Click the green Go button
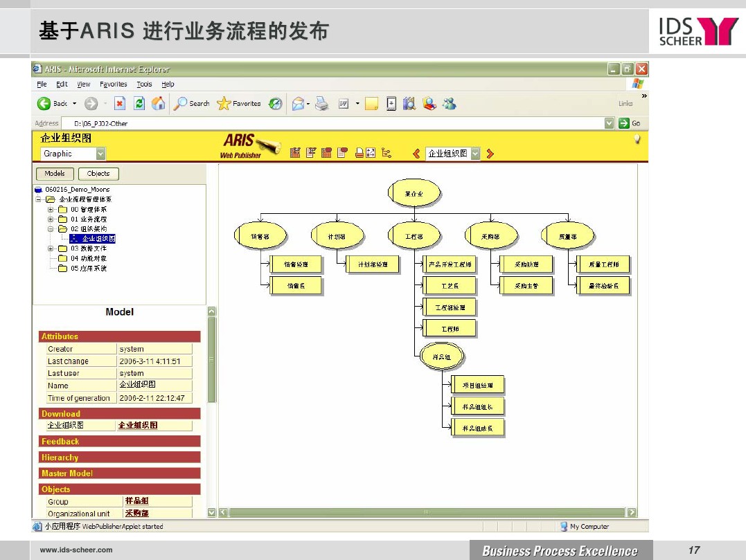The width and height of the screenshot is (746, 560). pyautogui.click(x=630, y=124)
